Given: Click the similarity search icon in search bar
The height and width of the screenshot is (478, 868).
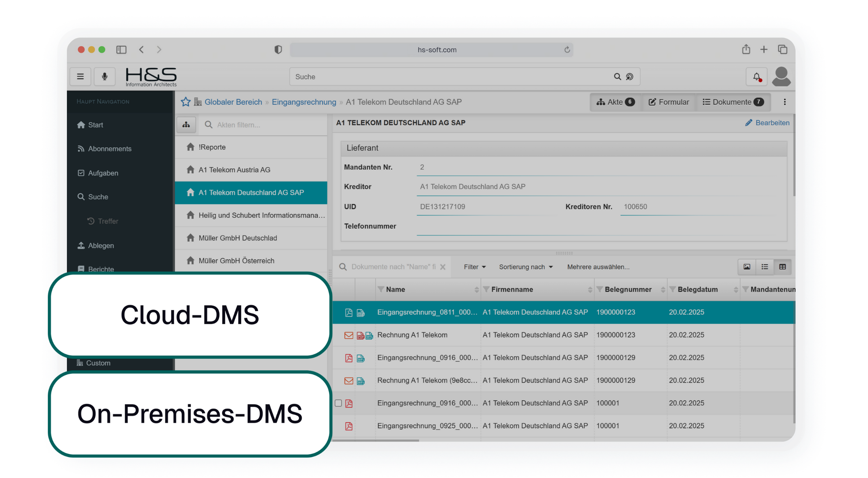Looking at the screenshot, I should 630,76.
